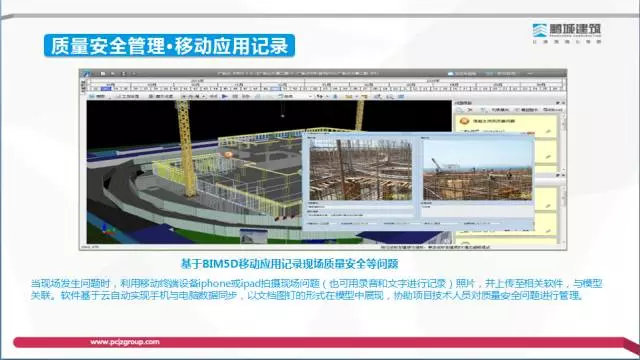This screenshot has height=360, width=640.
Task: Click edit pencil on first yellow issue note
Action: (548, 131)
